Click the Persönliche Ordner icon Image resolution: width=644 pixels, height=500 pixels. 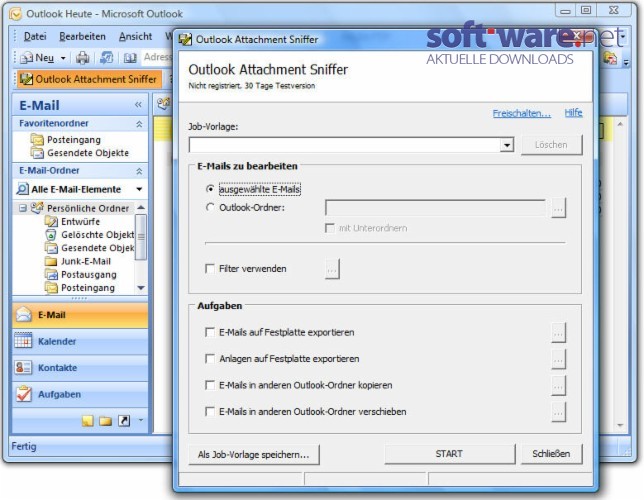(37, 208)
